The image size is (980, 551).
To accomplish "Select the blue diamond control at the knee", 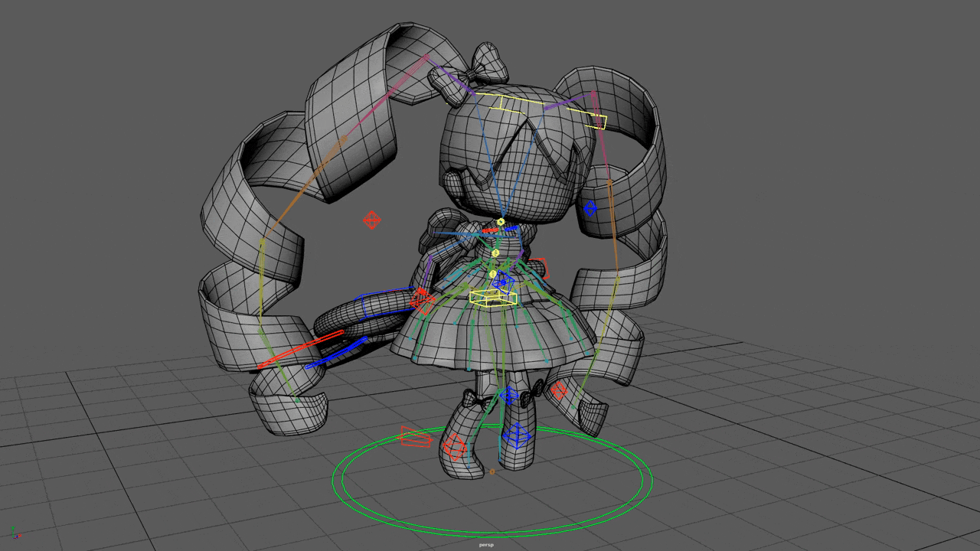I will (508, 396).
